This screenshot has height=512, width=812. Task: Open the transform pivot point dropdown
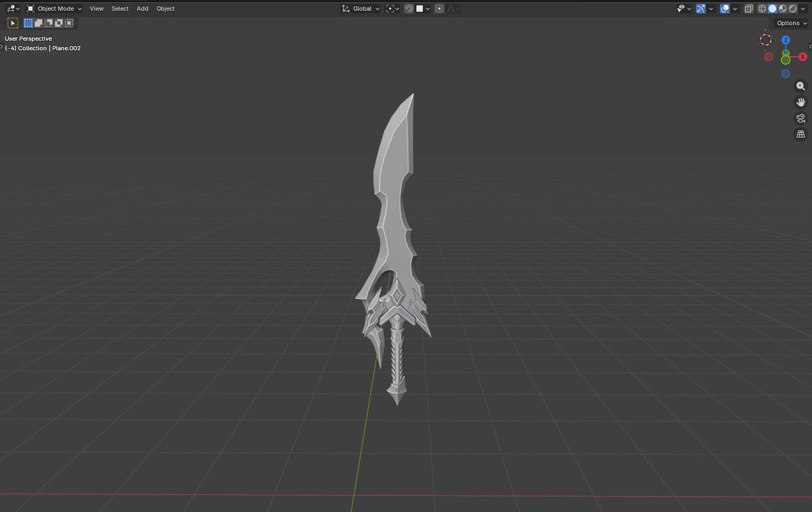point(392,9)
